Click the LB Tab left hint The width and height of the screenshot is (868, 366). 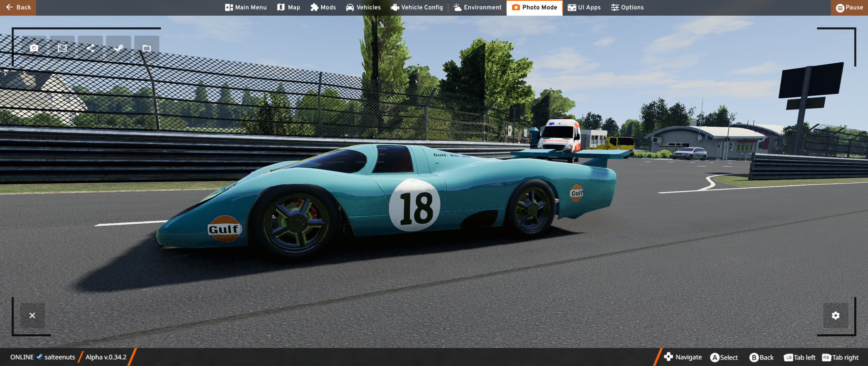[x=800, y=358]
